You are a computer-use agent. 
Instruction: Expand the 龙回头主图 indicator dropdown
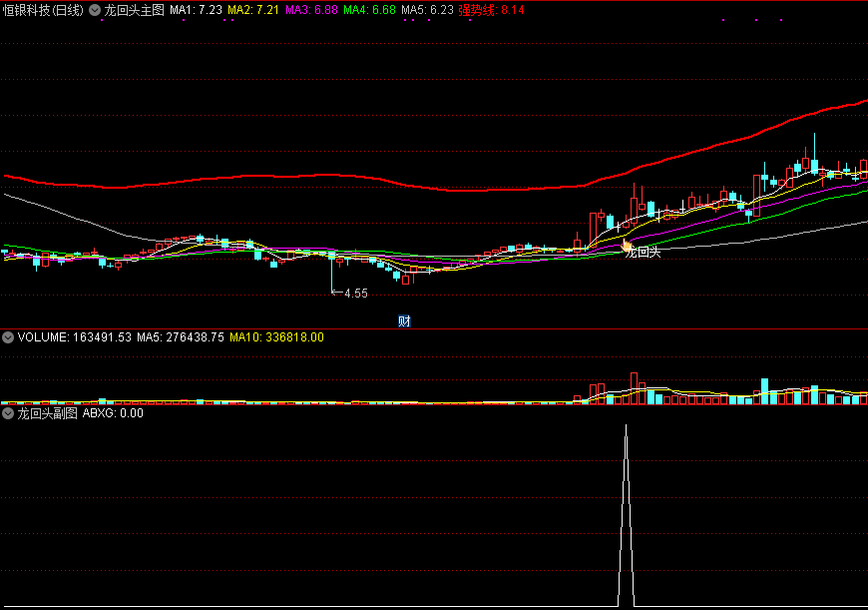pyautogui.click(x=95, y=10)
